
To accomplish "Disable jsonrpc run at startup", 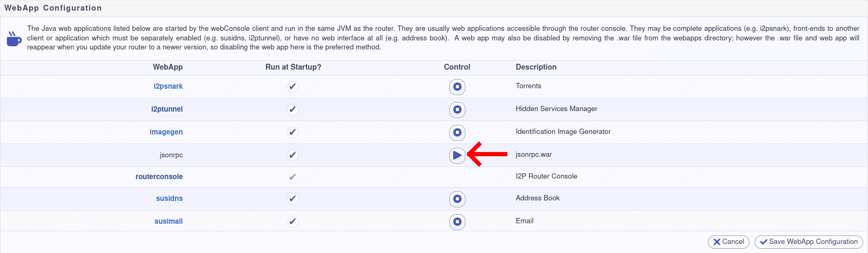I will click(293, 155).
